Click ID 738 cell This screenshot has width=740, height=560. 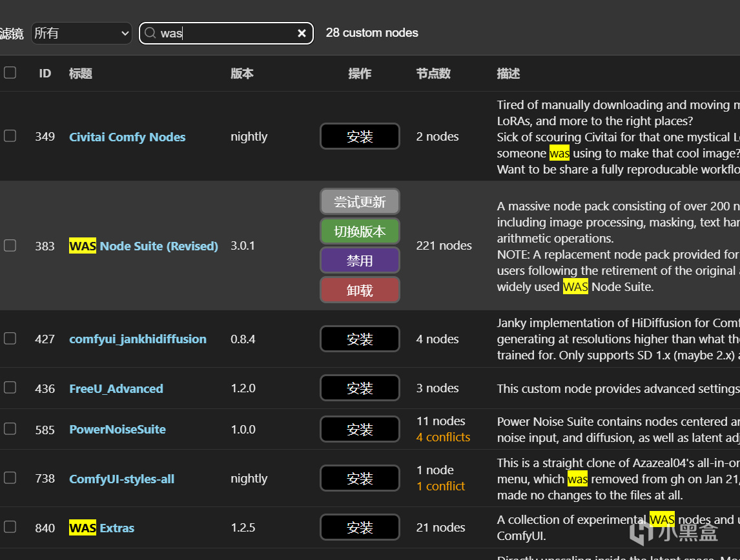coord(45,479)
